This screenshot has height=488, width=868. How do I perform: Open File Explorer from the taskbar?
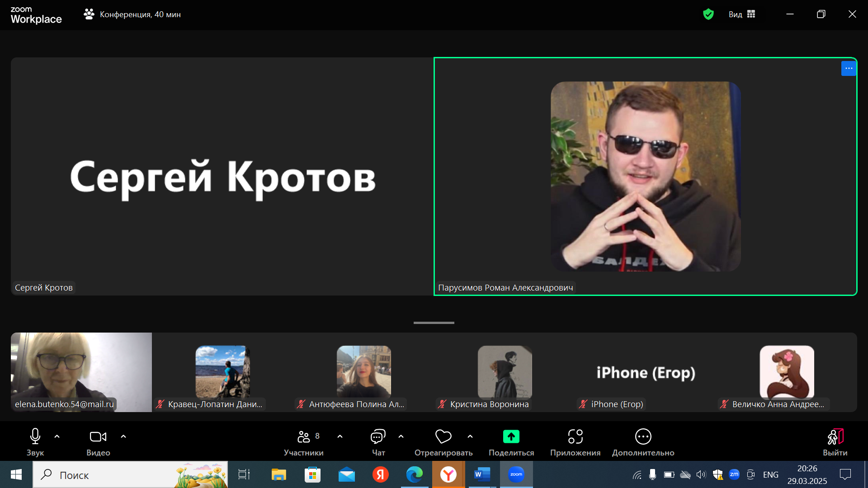click(x=278, y=474)
